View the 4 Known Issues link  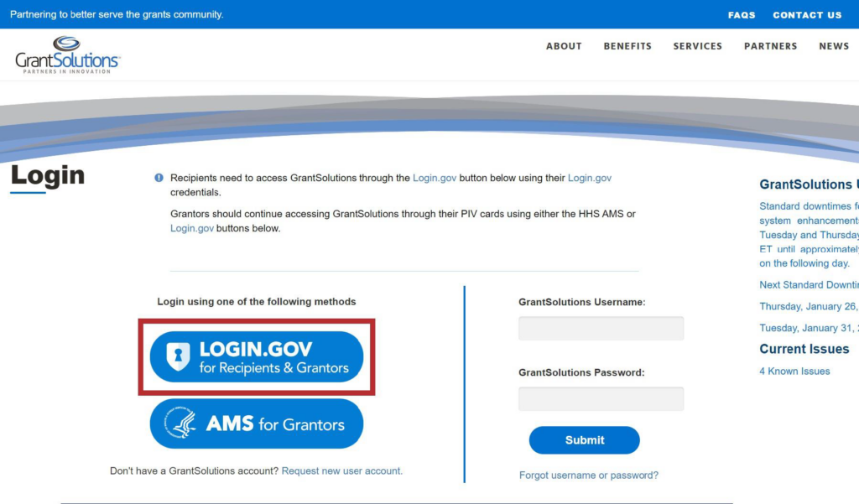tap(794, 371)
